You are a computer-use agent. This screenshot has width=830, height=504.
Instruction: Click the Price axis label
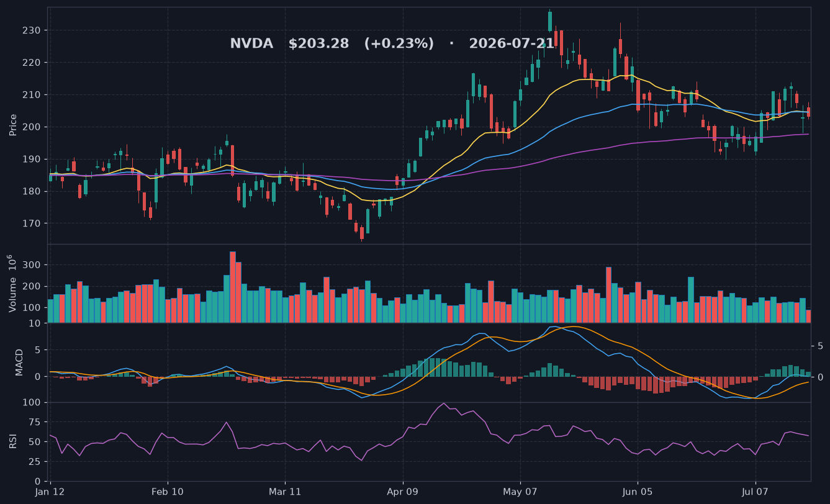[x=13, y=125]
